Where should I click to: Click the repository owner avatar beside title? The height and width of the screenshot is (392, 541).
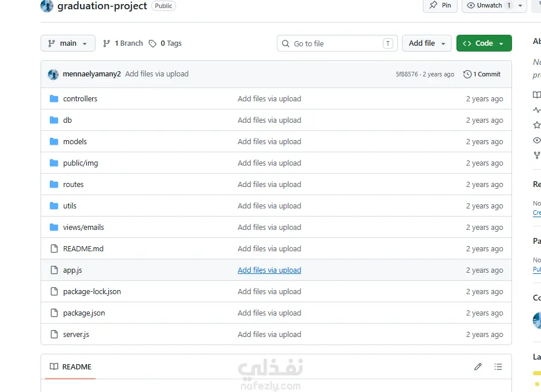point(47,6)
